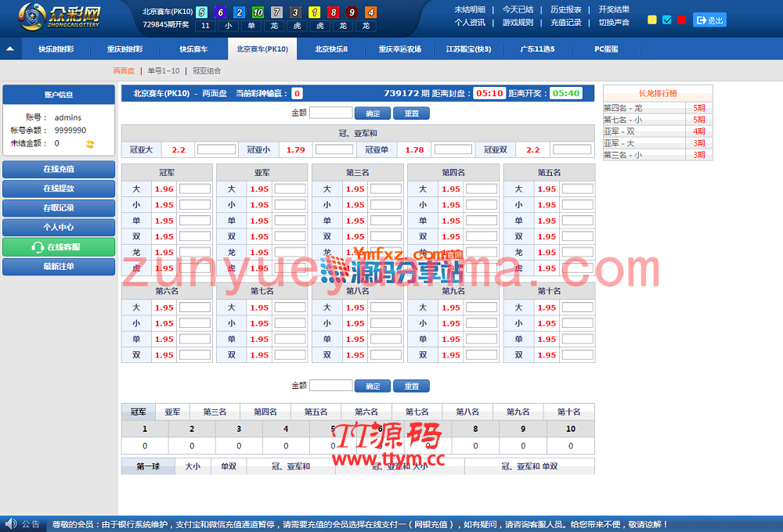Image resolution: width=783 pixels, height=532 pixels.
Task: Click the 05:10 closing countdown
Action: click(489, 93)
